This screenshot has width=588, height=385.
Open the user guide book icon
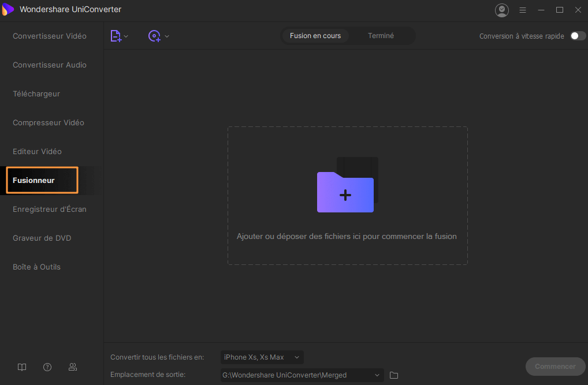(22, 367)
